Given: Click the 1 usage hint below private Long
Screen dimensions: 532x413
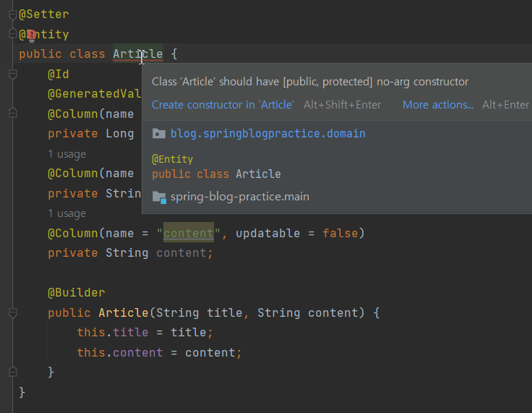Looking at the screenshot, I should point(66,154).
